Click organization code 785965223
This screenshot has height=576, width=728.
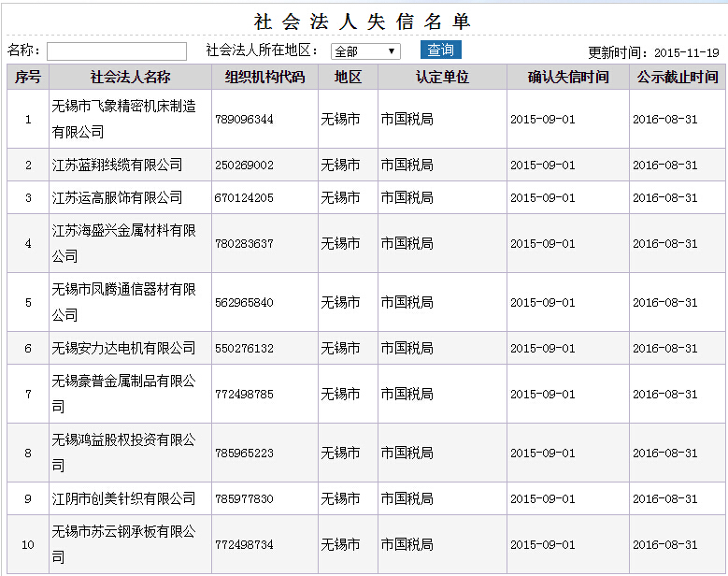pyautogui.click(x=244, y=453)
